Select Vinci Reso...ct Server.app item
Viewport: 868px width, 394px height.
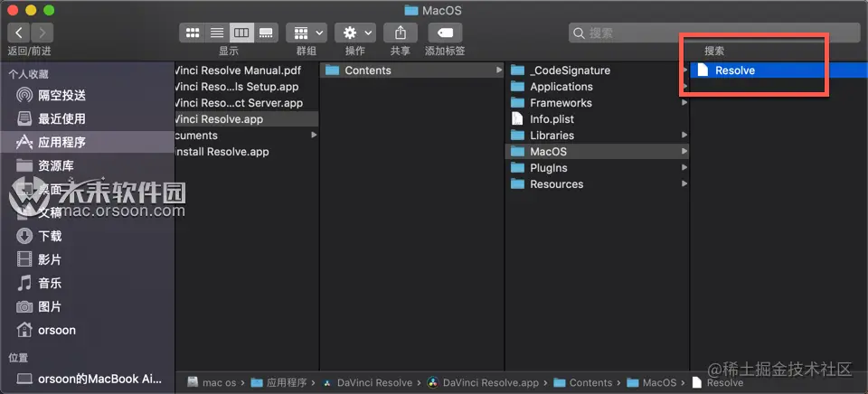[x=247, y=103]
